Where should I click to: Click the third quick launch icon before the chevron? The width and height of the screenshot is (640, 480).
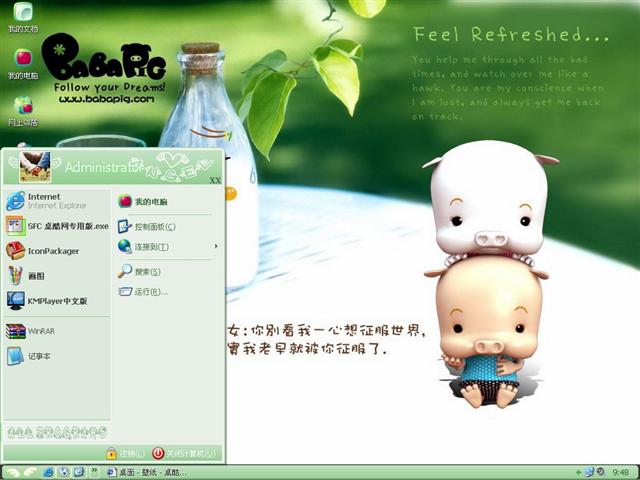click(x=78, y=472)
